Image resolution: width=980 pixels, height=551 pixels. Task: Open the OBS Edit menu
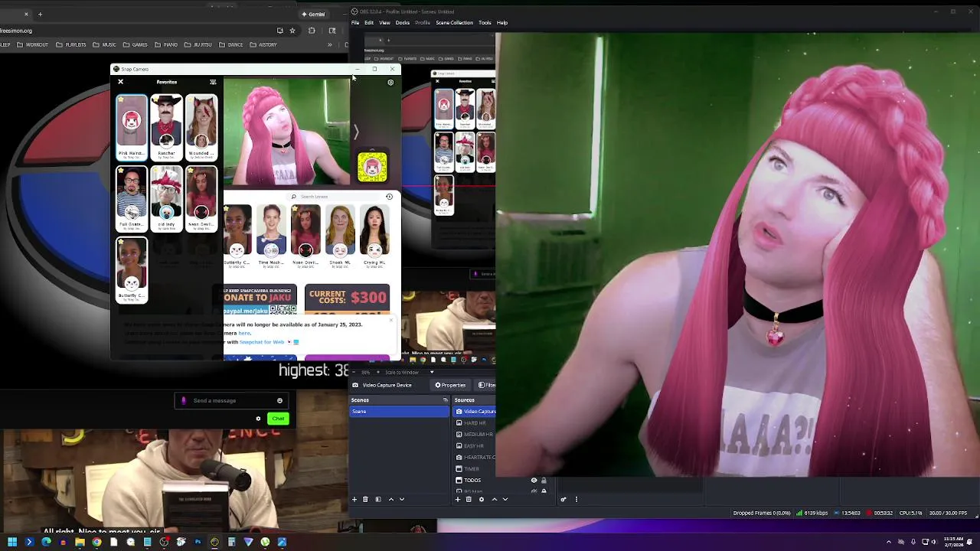tap(369, 23)
